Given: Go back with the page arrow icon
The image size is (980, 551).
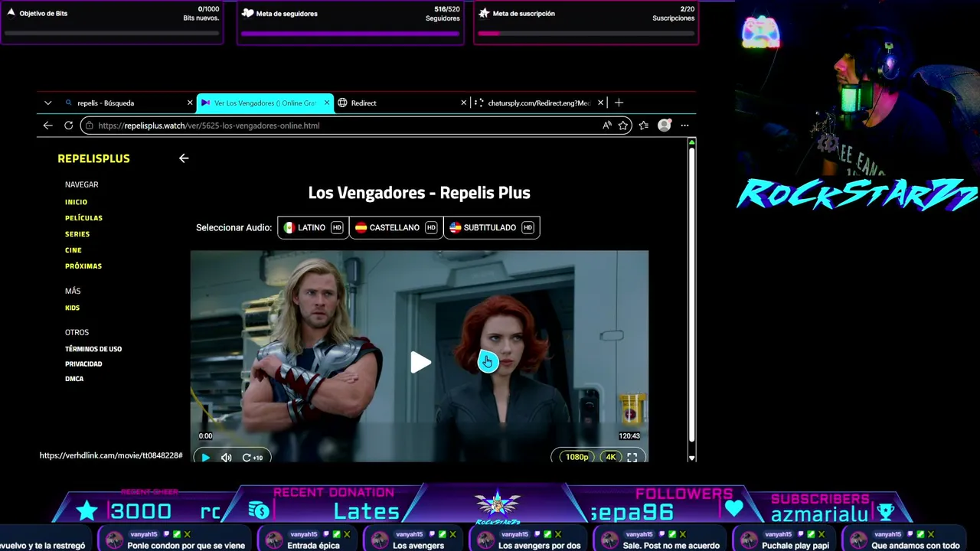Looking at the screenshot, I should coord(184,158).
